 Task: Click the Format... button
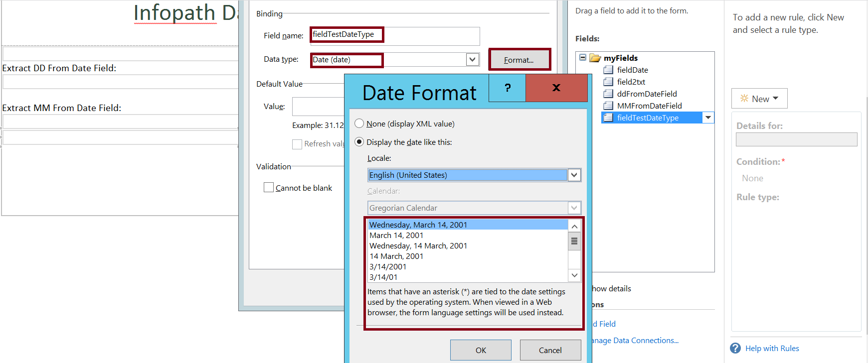pyautogui.click(x=519, y=60)
